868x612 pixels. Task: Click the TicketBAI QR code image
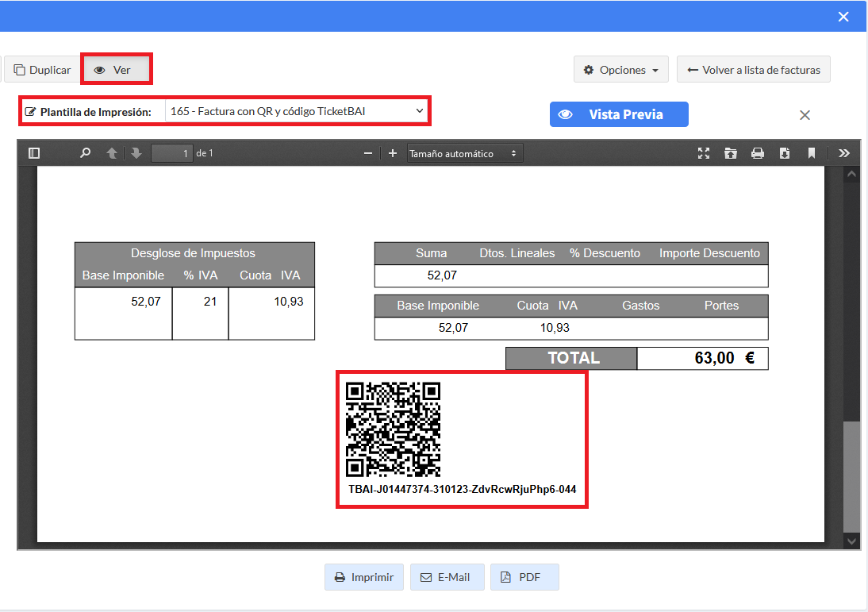(x=393, y=429)
